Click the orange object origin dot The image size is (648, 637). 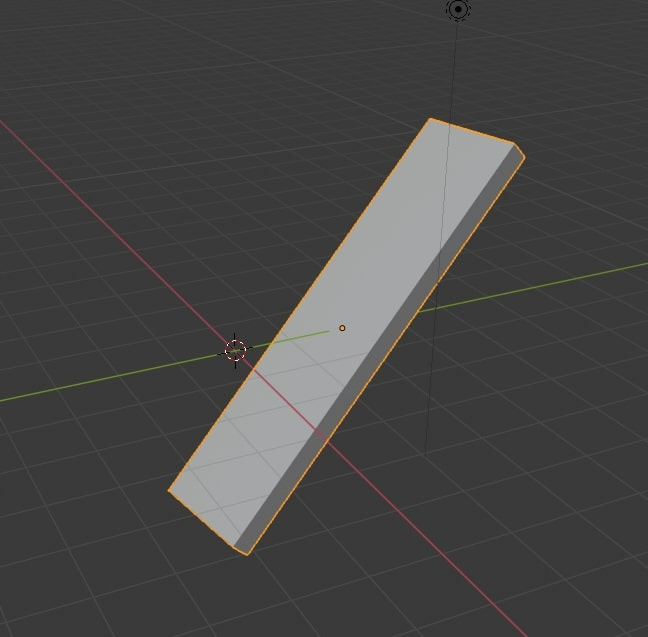coord(342,328)
